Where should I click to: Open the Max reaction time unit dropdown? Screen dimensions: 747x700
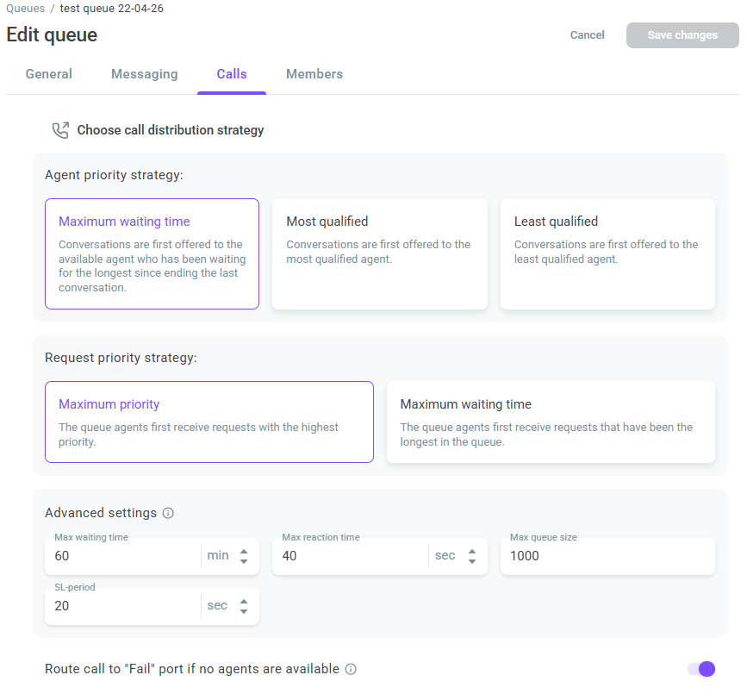tap(458, 556)
